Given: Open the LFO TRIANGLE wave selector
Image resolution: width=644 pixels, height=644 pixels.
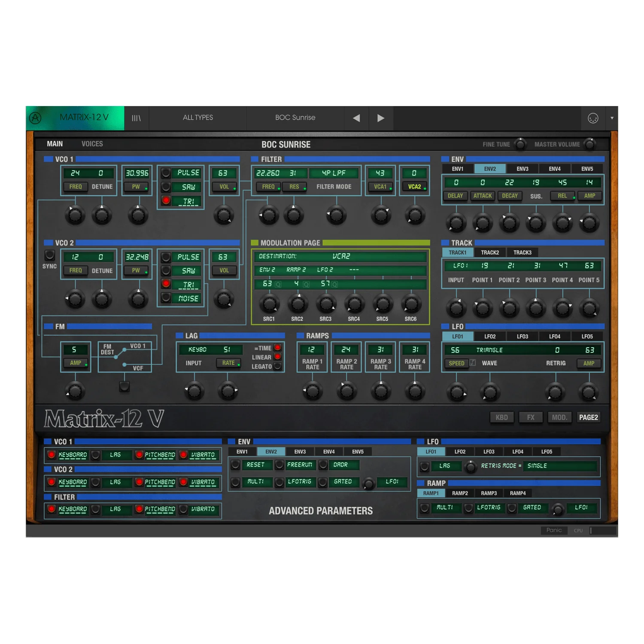Looking at the screenshot, I should tap(489, 350).
